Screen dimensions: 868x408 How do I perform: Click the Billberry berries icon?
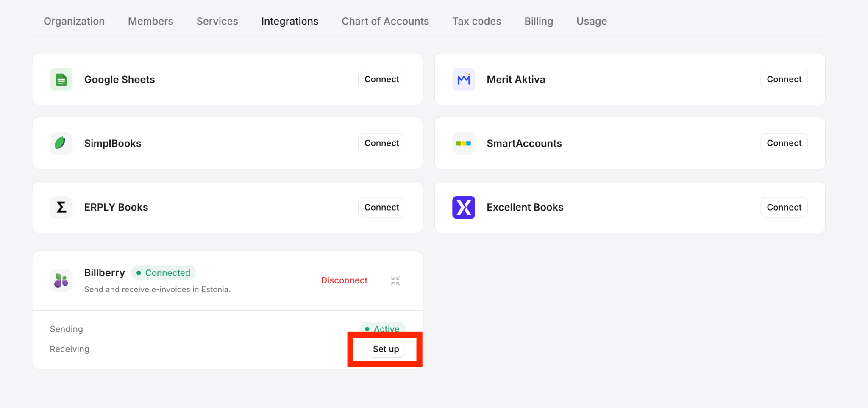pyautogui.click(x=61, y=280)
